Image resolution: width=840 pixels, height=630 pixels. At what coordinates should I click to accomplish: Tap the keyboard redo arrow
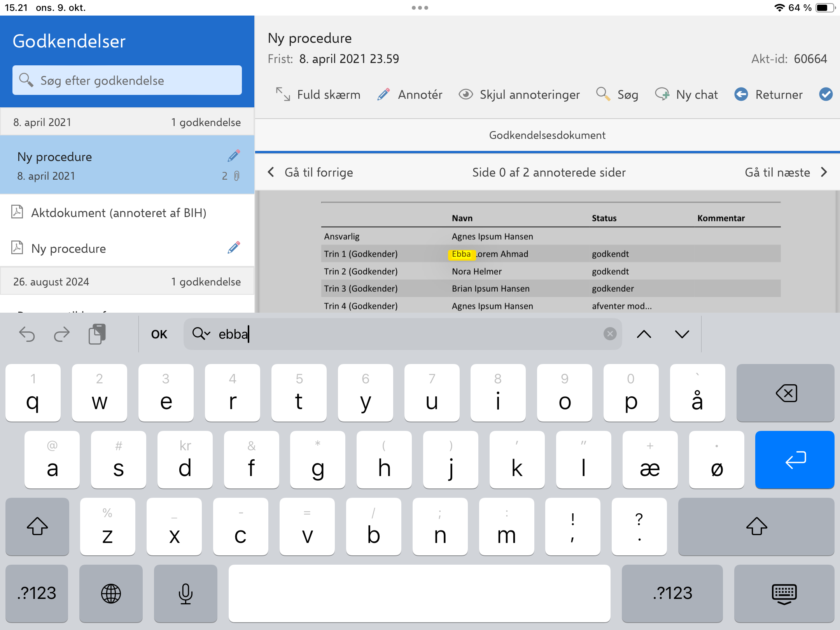tap(61, 334)
